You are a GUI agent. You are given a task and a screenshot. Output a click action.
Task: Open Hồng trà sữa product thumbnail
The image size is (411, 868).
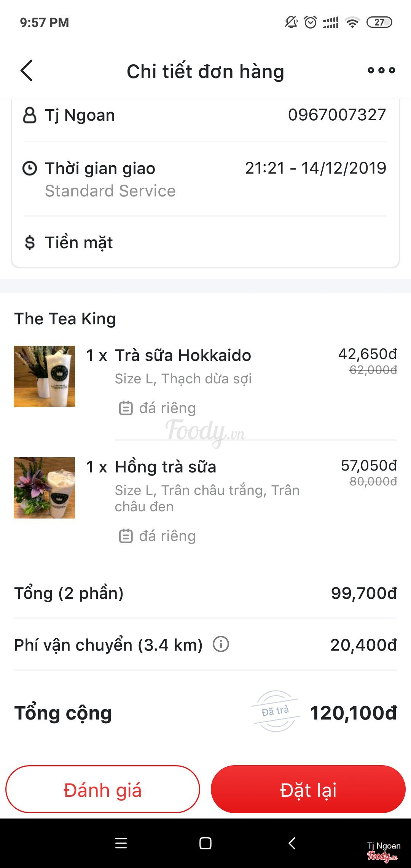[x=45, y=488]
